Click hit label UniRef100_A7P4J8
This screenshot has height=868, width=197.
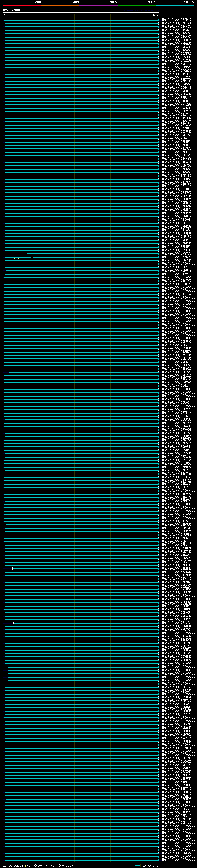pos(176,139)
